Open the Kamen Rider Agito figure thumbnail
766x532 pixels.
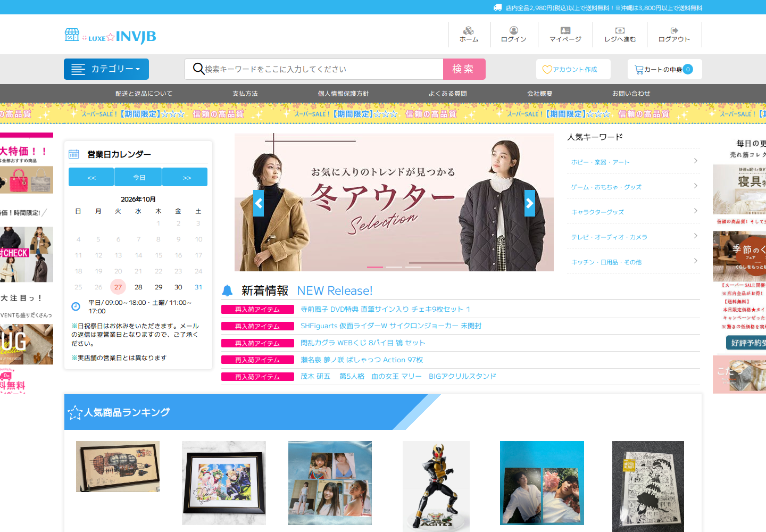point(436,486)
